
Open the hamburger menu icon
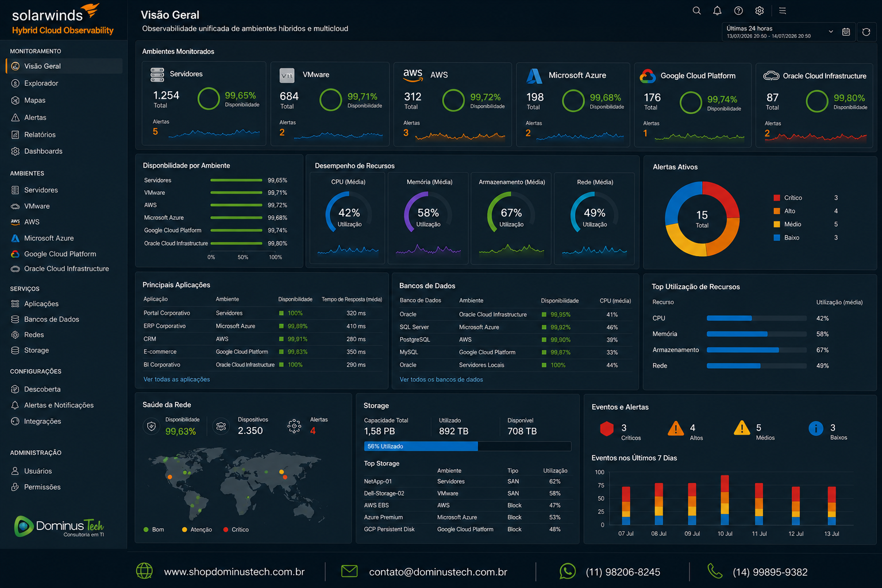click(x=782, y=10)
